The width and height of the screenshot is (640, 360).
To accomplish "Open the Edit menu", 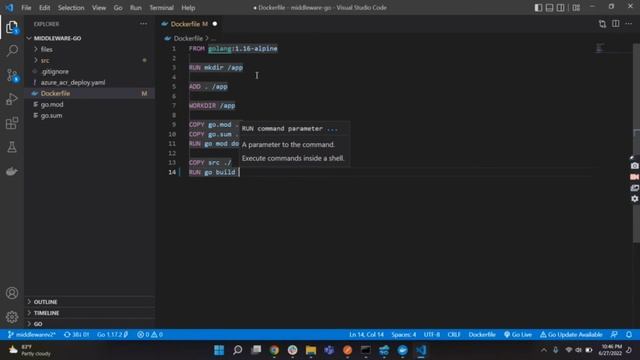I will tap(44, 7).
